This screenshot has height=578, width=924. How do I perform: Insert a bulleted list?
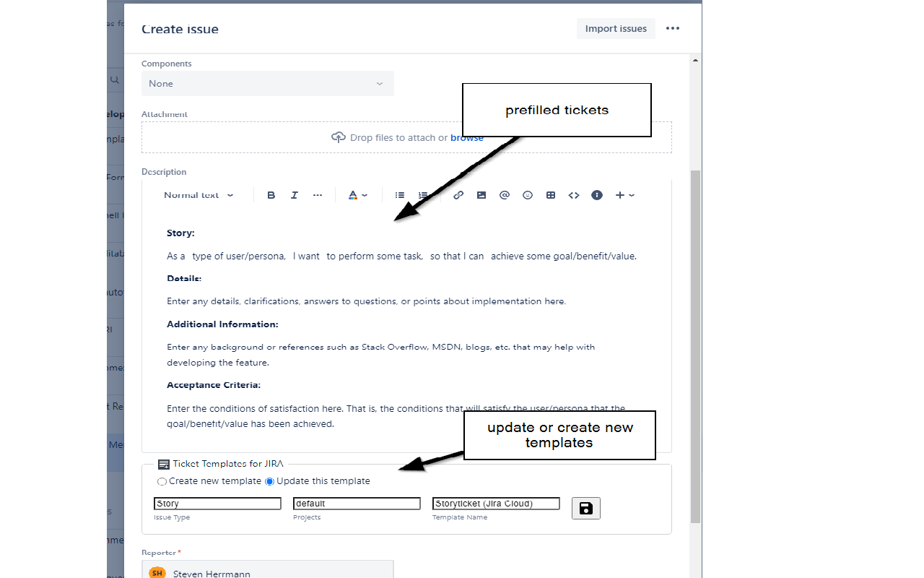400,195
